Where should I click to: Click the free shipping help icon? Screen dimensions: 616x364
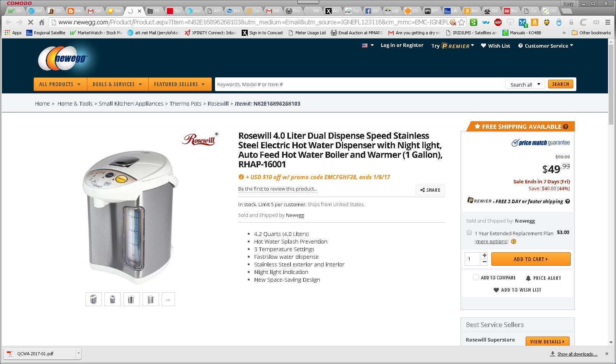pyautogui.click(x=566, y=127)
